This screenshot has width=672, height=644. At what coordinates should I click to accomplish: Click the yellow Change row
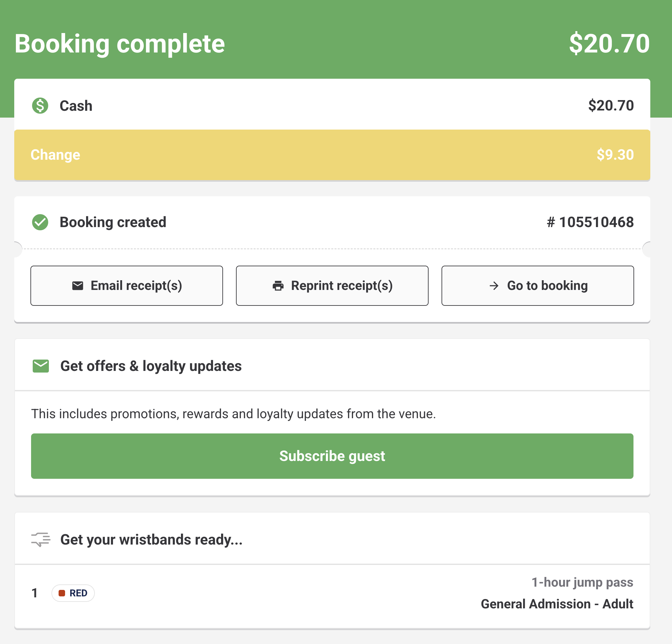332,155
